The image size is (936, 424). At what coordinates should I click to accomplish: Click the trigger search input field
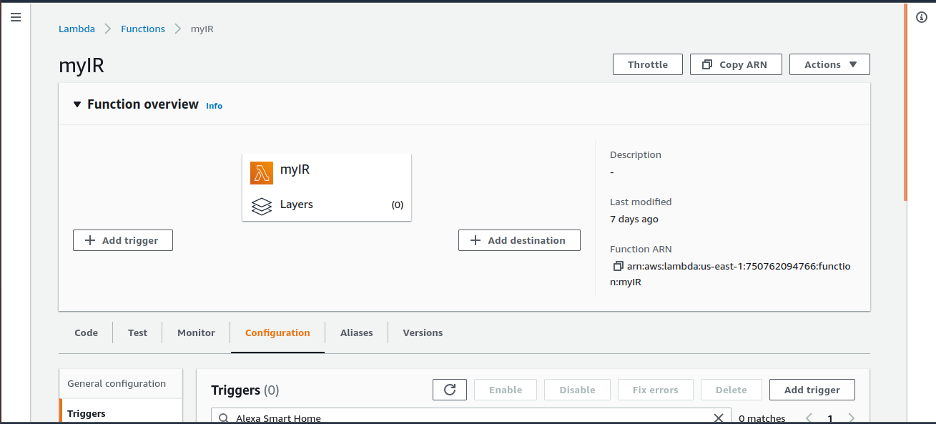point(460,418)
